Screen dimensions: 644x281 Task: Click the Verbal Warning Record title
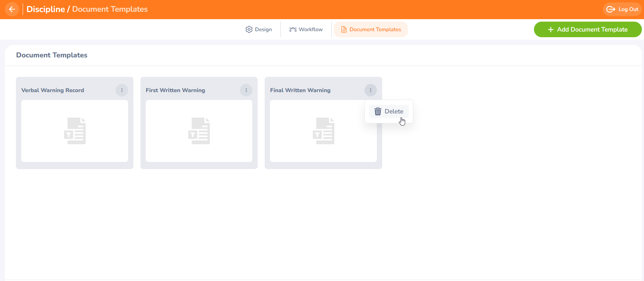point(53,90)
